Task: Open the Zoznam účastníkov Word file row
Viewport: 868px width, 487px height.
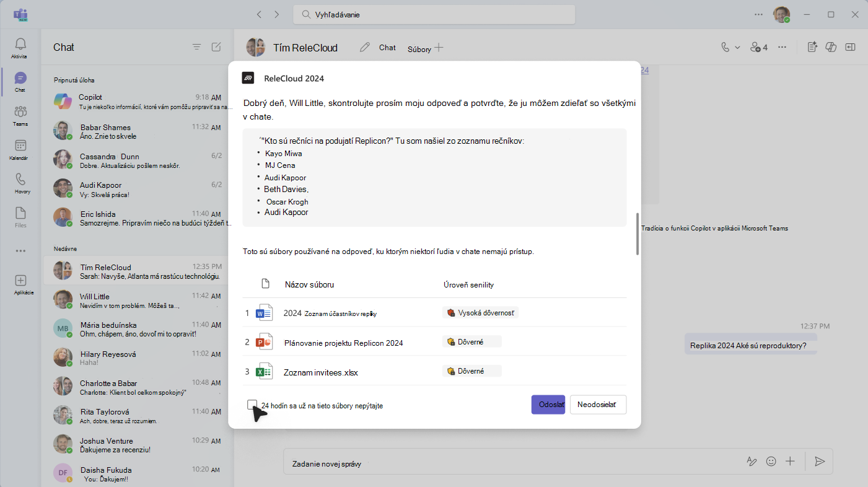Action: pos(435,313)
